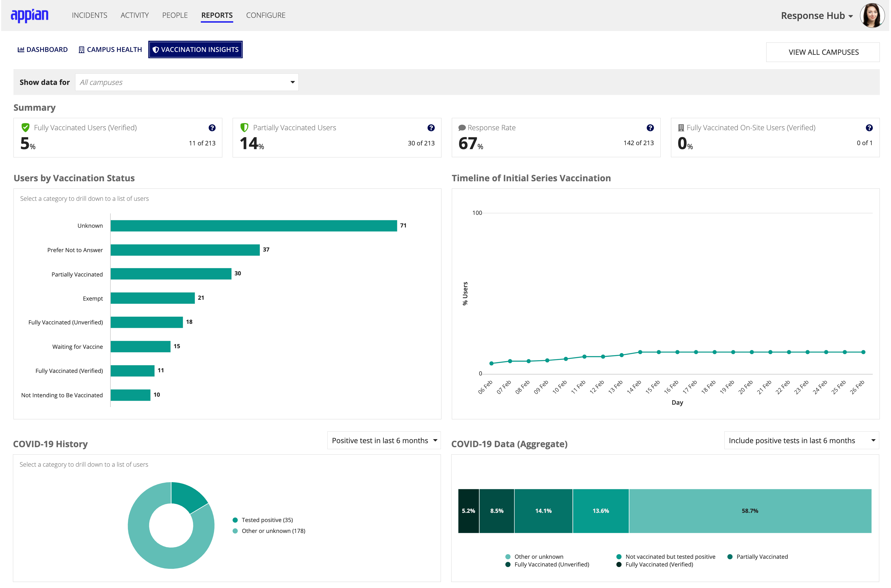
Task: Click the 11 Feb timeline data point
Action: [x=584, y=357]
